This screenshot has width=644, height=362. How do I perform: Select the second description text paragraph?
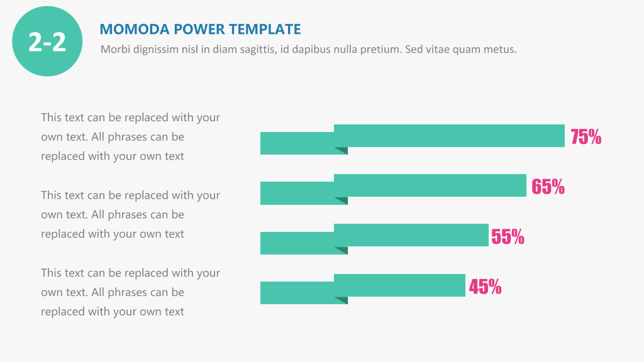tap(131, 214)
